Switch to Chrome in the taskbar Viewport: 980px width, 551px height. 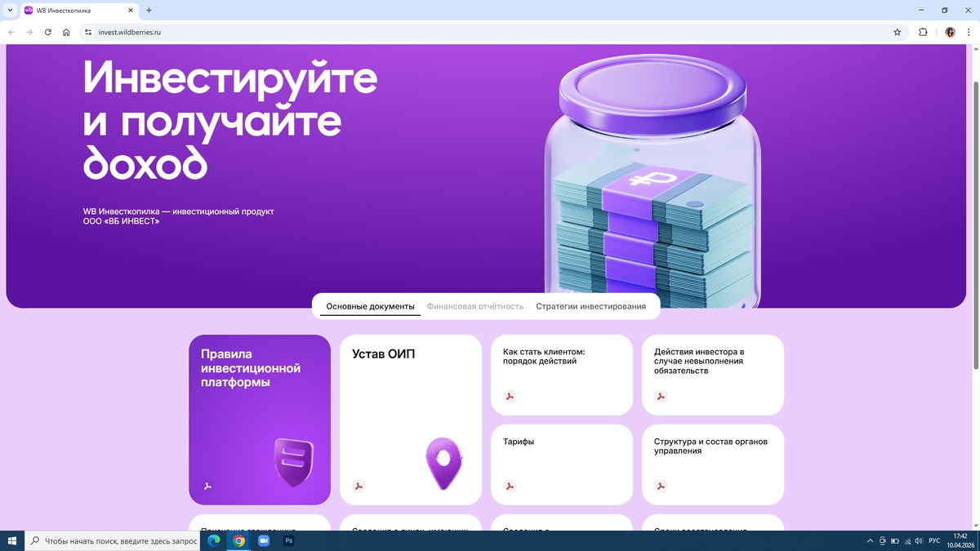238,540
